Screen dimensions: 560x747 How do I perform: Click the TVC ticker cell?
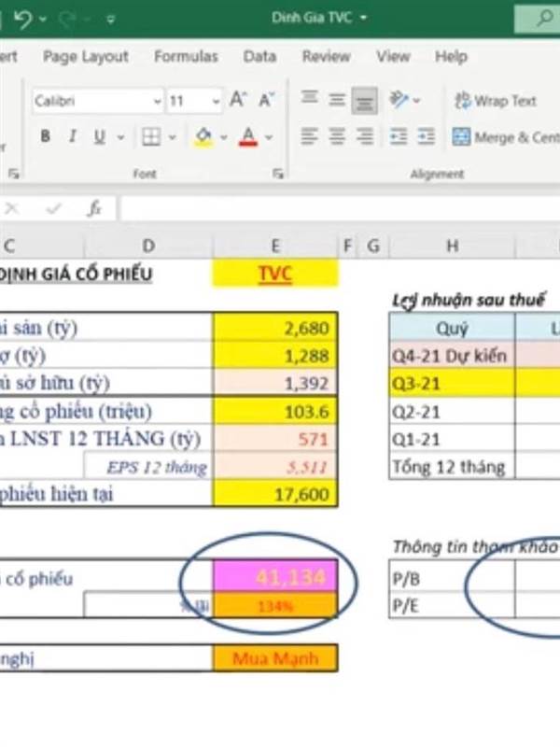point(275,274)
